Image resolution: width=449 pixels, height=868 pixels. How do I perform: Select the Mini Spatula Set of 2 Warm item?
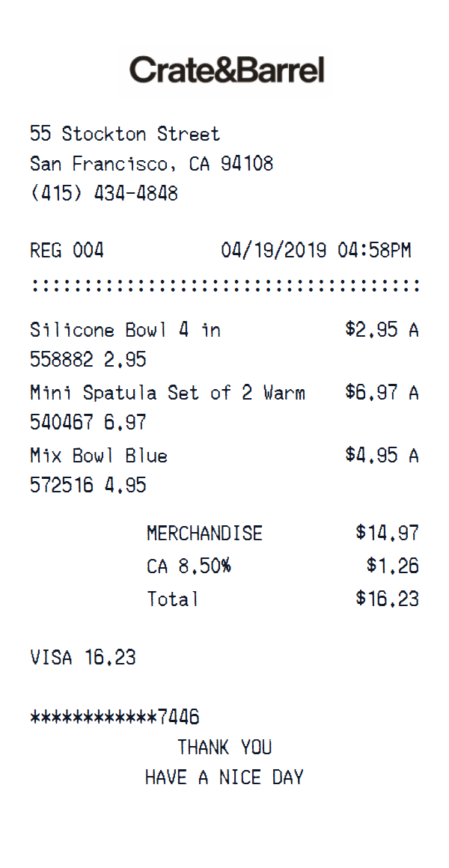168,393
